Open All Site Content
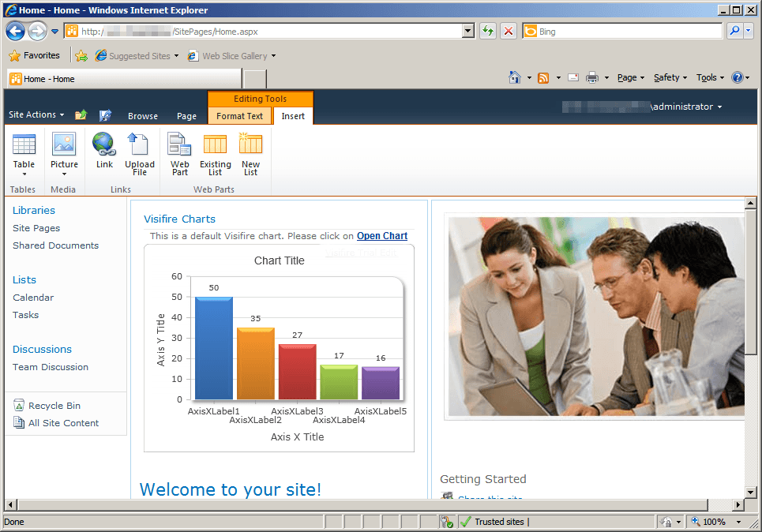This screenshot has width=762, height=532. (x=63, y=423)
